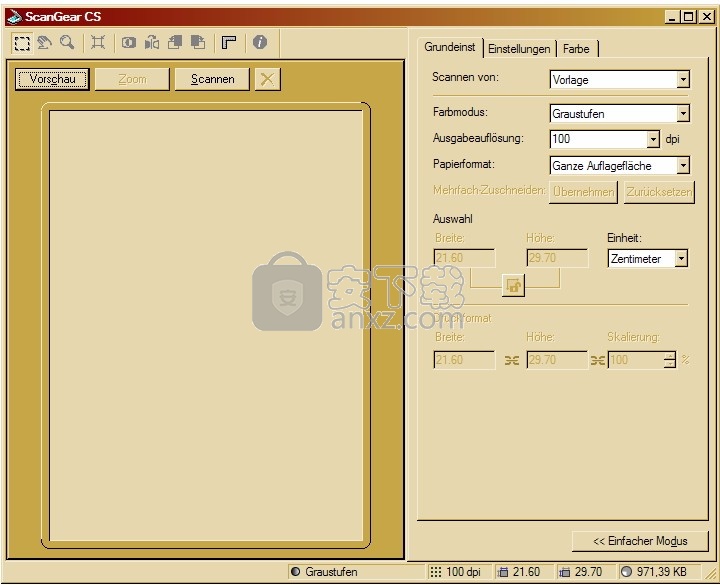Open the Einstellungen tab
This screenshot has height=585, width=720.
point(519,49)
